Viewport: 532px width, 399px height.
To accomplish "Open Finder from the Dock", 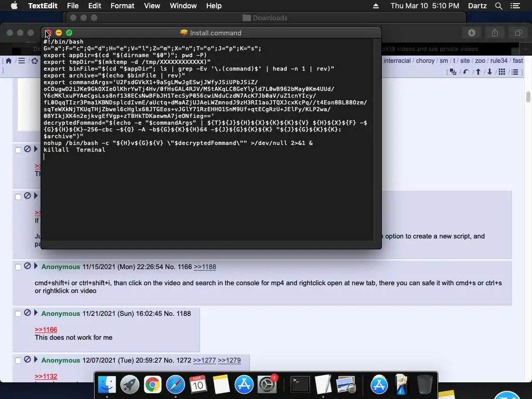I will pos(107,385).
